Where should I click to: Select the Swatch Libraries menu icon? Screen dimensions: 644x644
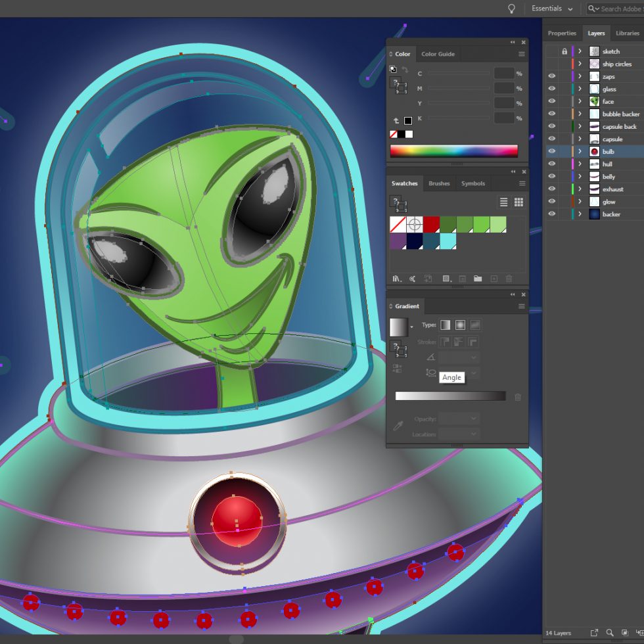coord(396,279)
